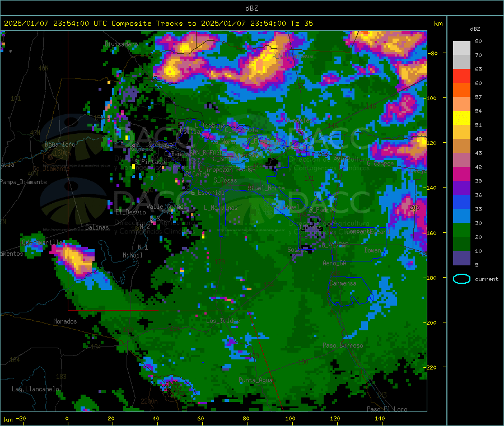This screenshot has height=426, width=504.
Task: Click the '140' tick on the horizontal axis
Action: 380,418
